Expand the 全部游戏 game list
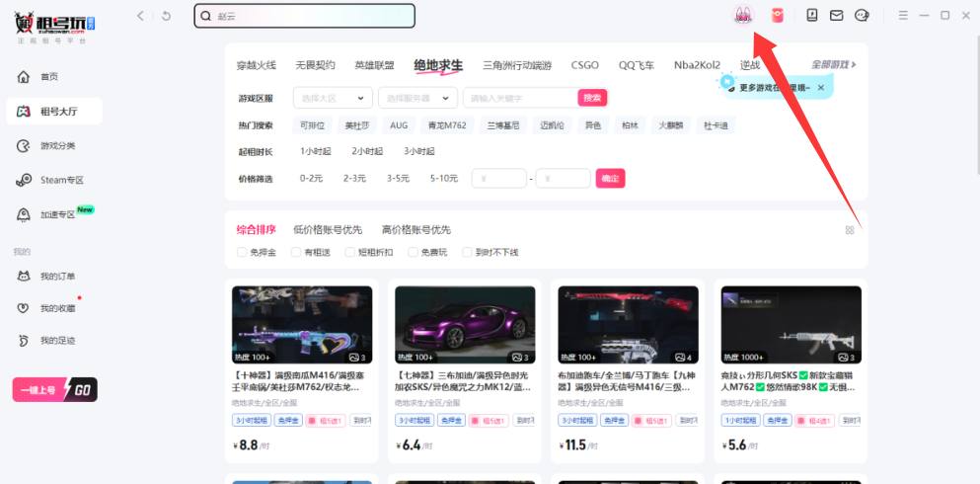This screenshot has height=484, width=980. pyautogui.click(x=833, y=65)
